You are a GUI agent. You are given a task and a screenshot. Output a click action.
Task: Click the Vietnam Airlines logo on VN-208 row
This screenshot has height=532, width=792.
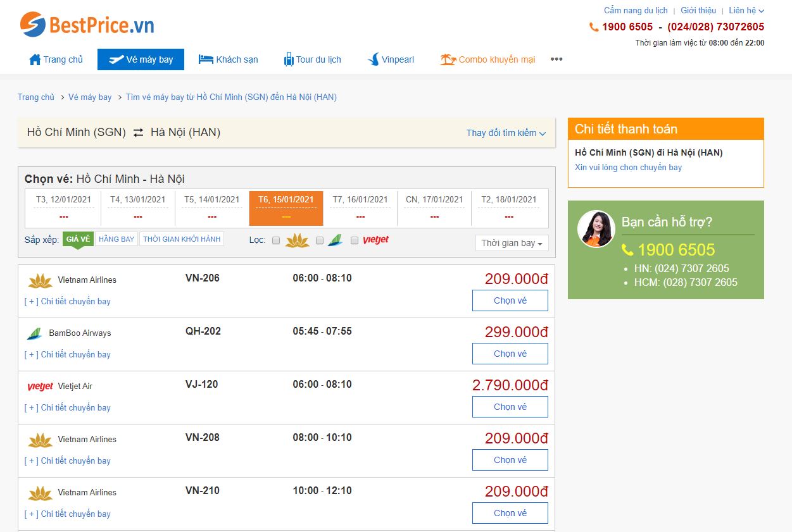(x=41, y=440)
